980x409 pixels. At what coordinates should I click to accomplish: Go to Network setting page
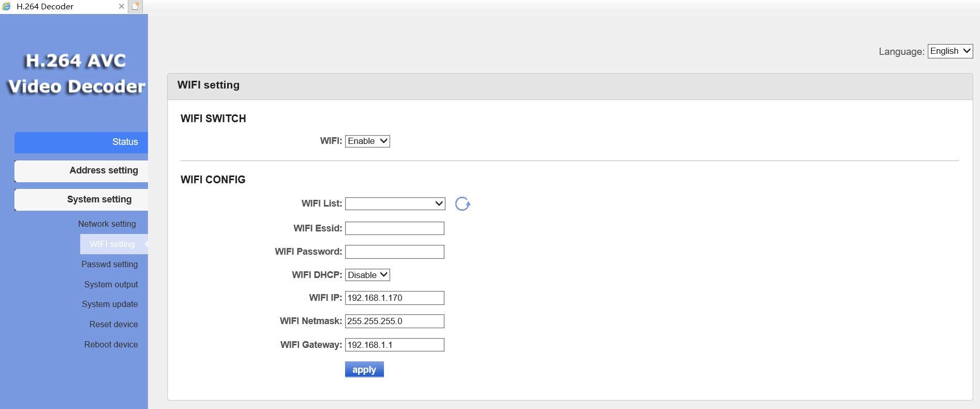107,224
